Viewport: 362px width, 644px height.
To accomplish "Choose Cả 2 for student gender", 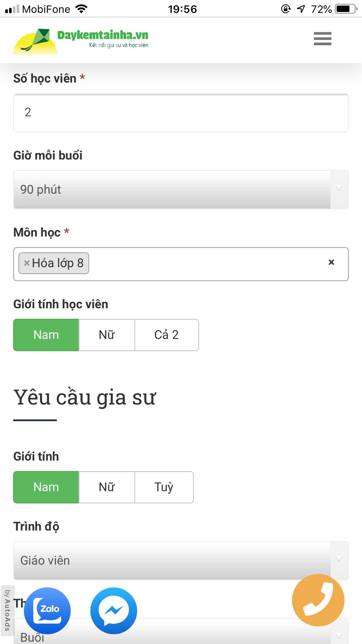I will click(x=167, y=335).
